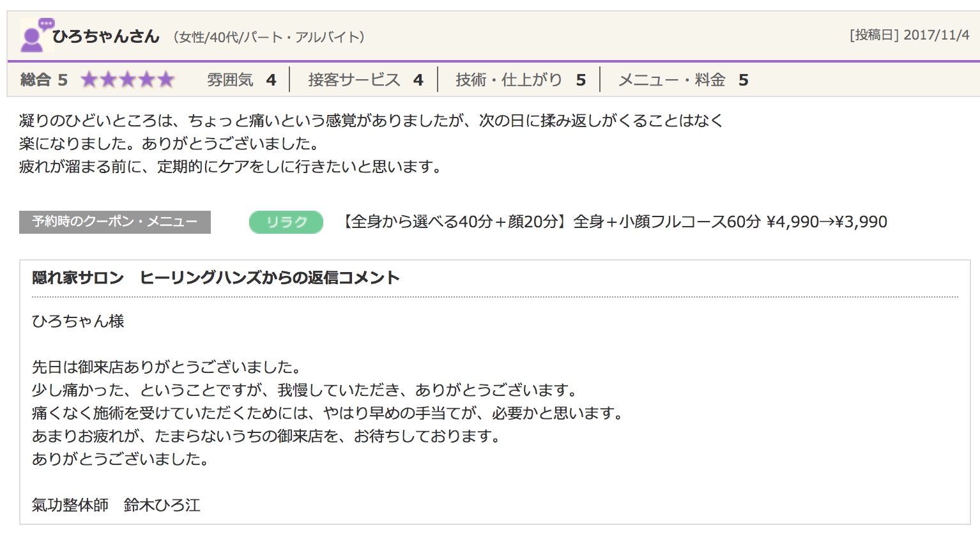Click the 予約時のクーポン・メニュー label
980x539 pixels.
[115, 222]
